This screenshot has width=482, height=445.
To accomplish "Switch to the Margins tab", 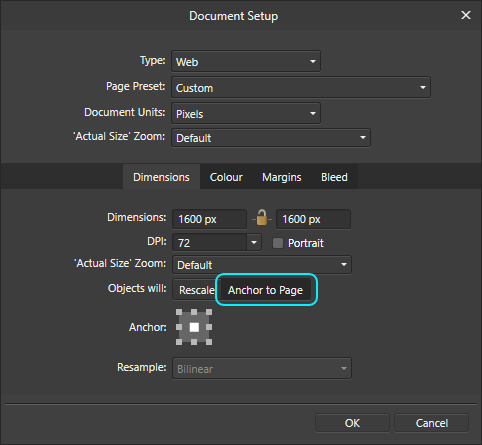I will tap(282, 177).
